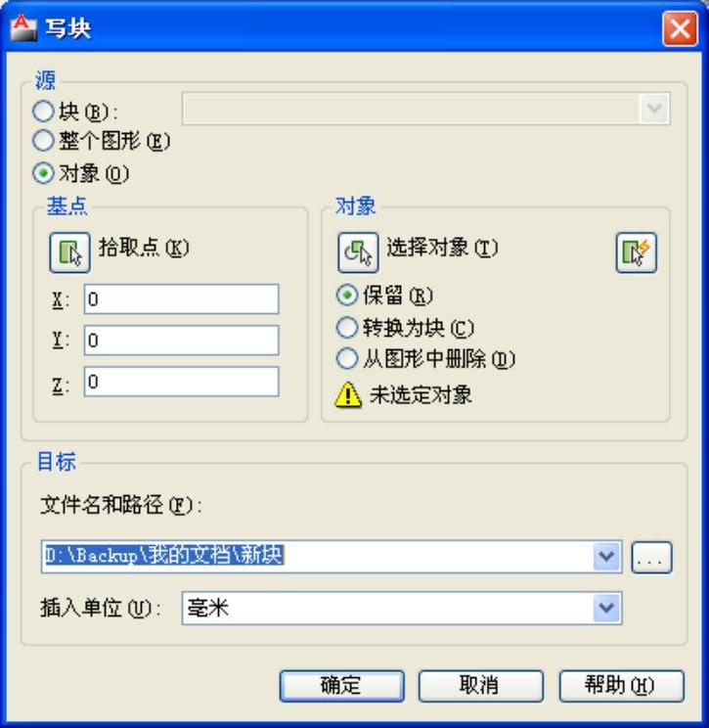Choose the 保留 retain option
This screenshot has height=728, width=709.
pos(346,296)
